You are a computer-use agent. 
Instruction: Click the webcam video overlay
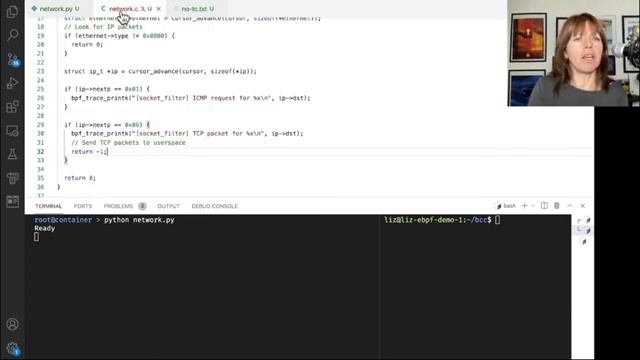573,53
